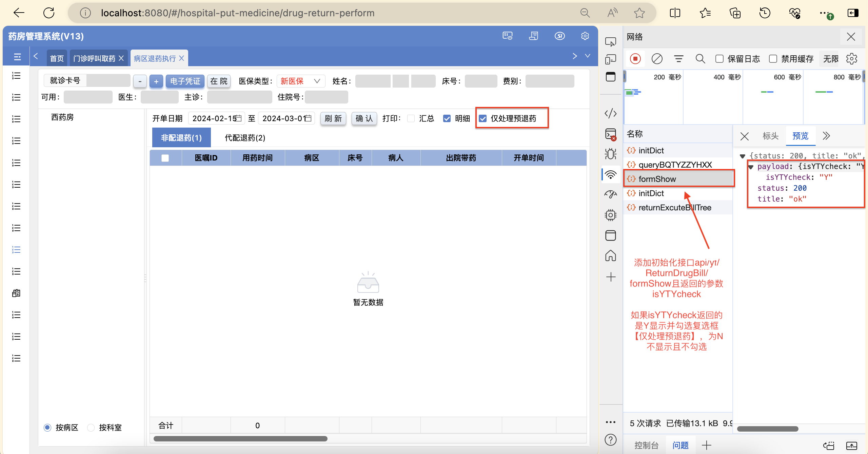Select the formShow network request

657,179
